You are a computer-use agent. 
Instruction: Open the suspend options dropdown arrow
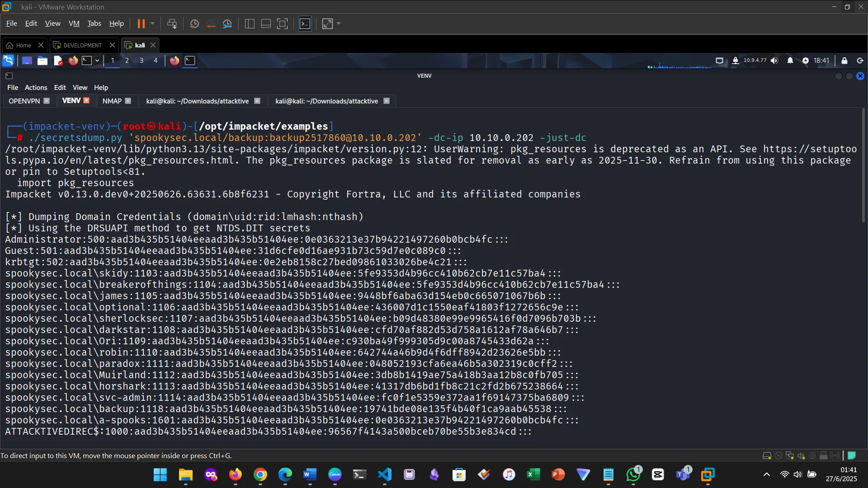click(x=152, y=23)
